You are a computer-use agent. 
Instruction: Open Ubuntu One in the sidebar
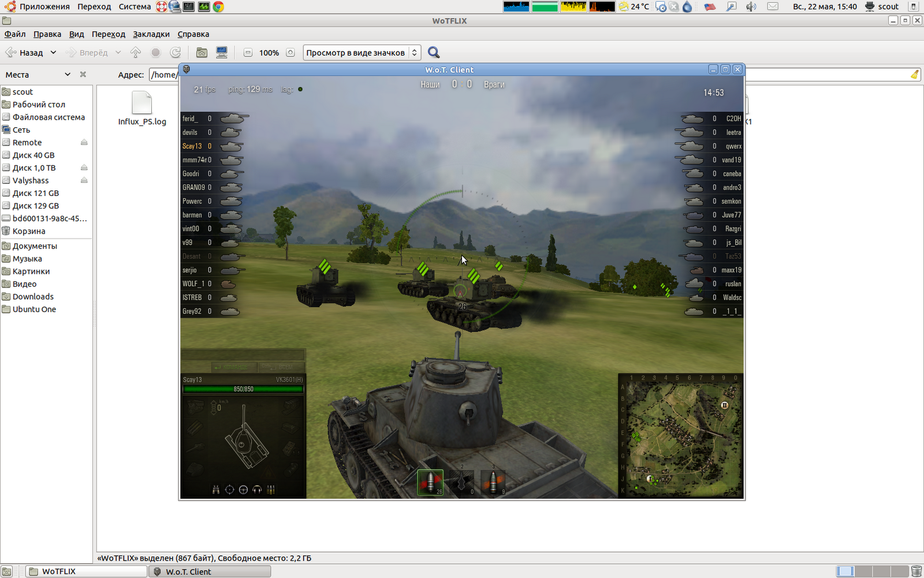pos(34,309)
